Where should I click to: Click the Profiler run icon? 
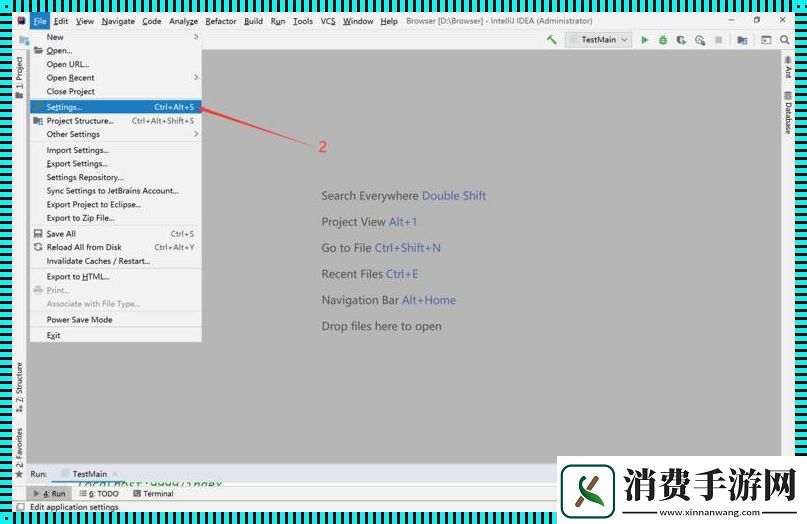coord(700,40)
